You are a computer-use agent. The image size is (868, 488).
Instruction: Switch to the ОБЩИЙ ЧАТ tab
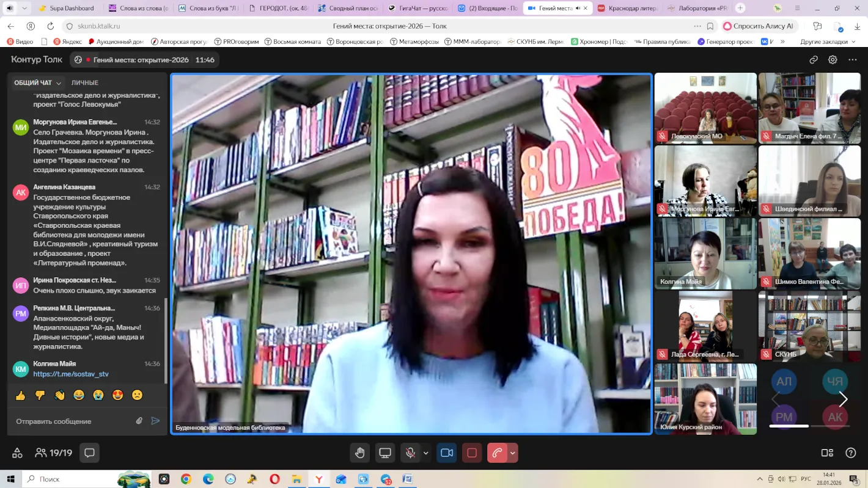click(33, 83)
